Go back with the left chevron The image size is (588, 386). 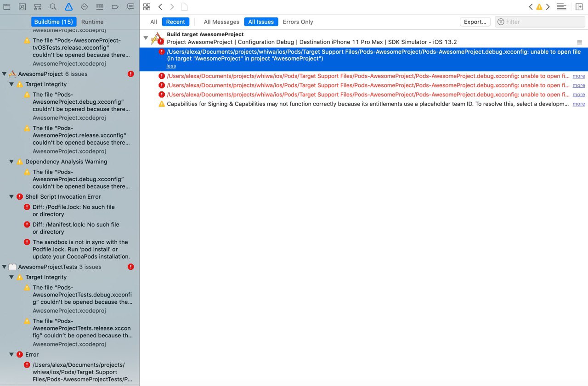pos(160,7)
